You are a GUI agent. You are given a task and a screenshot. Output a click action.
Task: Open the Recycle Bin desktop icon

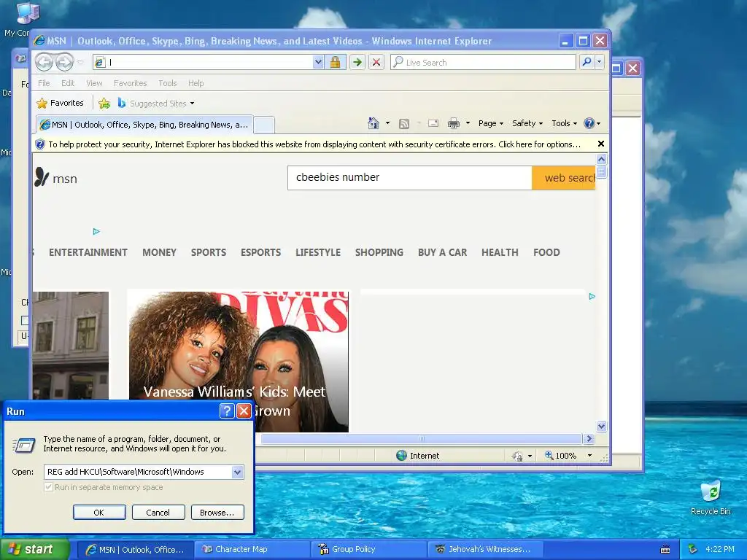[711, 498]
